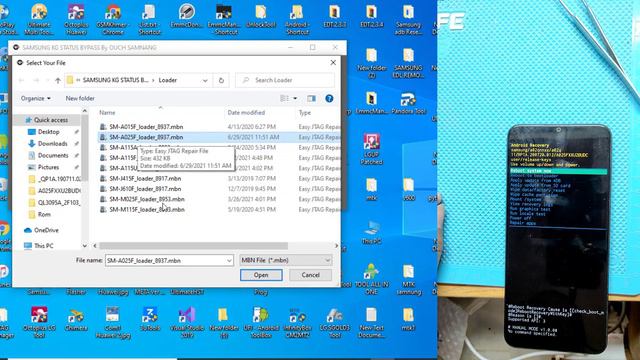
Task: Open the Pandora Tool desktop icon
Action: point(409,103)
